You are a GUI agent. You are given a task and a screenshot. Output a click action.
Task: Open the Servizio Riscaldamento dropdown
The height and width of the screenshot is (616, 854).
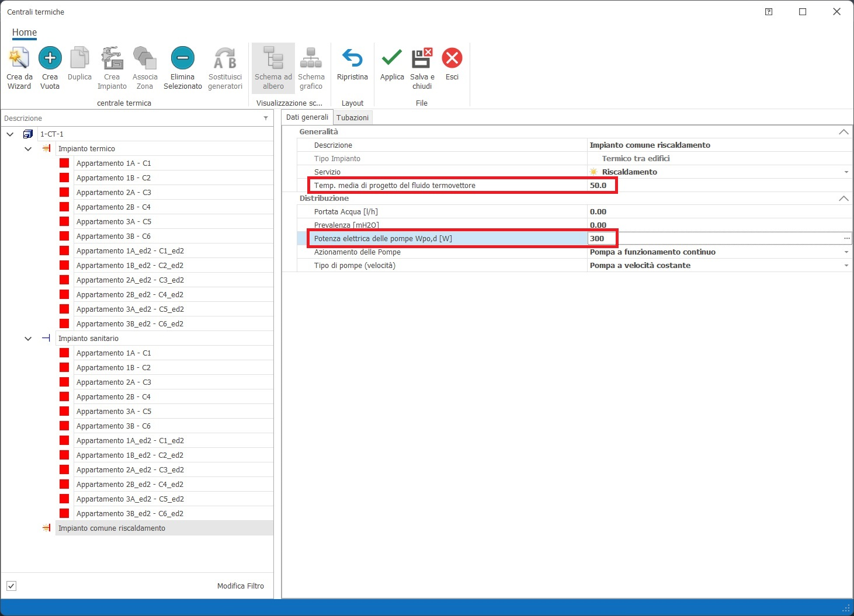[x=846, y=172]
